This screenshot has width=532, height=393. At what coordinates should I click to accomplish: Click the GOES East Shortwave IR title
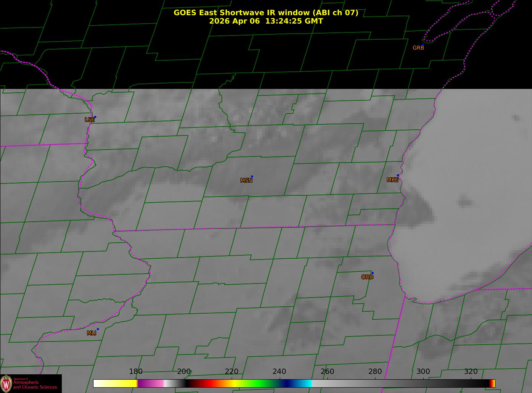click(x=266, y=13)
